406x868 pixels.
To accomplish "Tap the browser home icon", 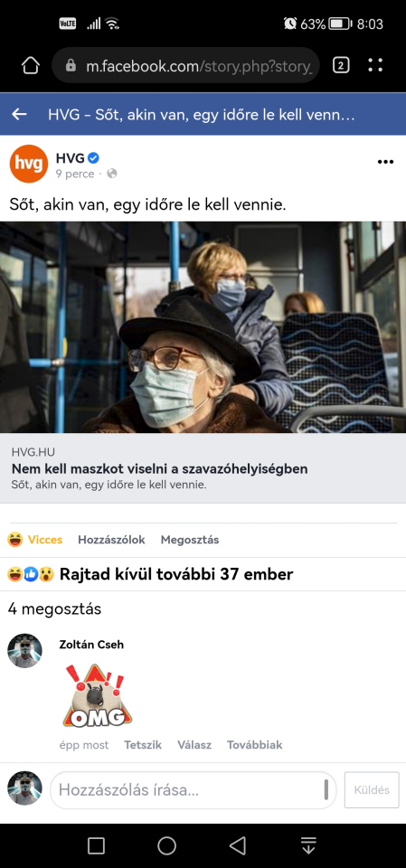I will click(31, 66).
